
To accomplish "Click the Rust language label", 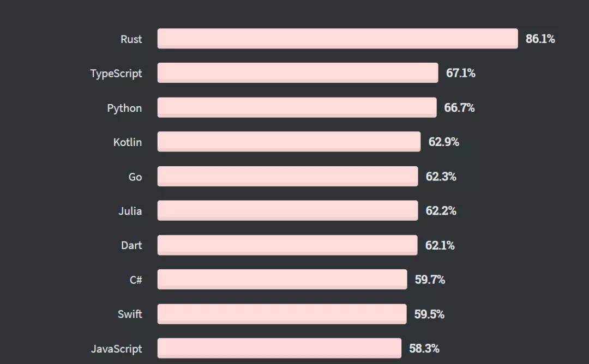I will coord(131,39).
